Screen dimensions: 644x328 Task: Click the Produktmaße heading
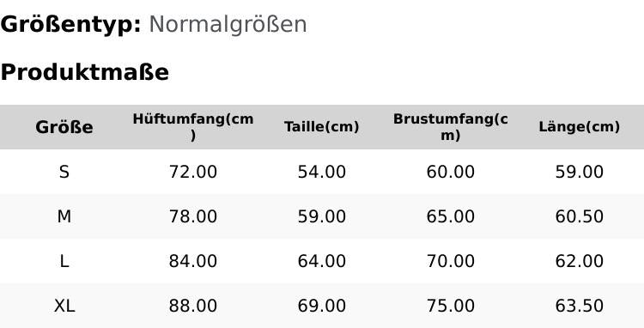click(x=85, y=72)
